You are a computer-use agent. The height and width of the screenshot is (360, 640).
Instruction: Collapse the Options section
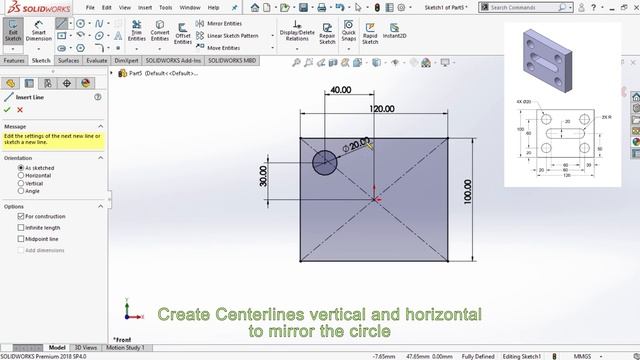click(100, 207)
